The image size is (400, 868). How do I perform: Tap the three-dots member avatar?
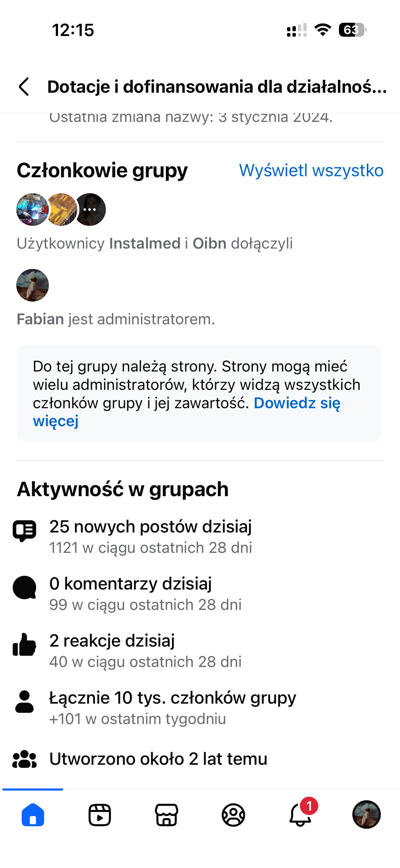(90, 210)
